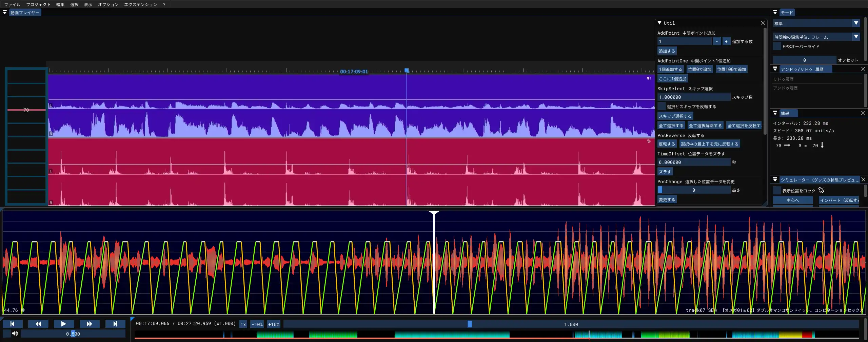This screenshot has width=868, height=342.
Task: Toggle 選択とスキップを反転する checkbox
Action: [x=662, y=107]
